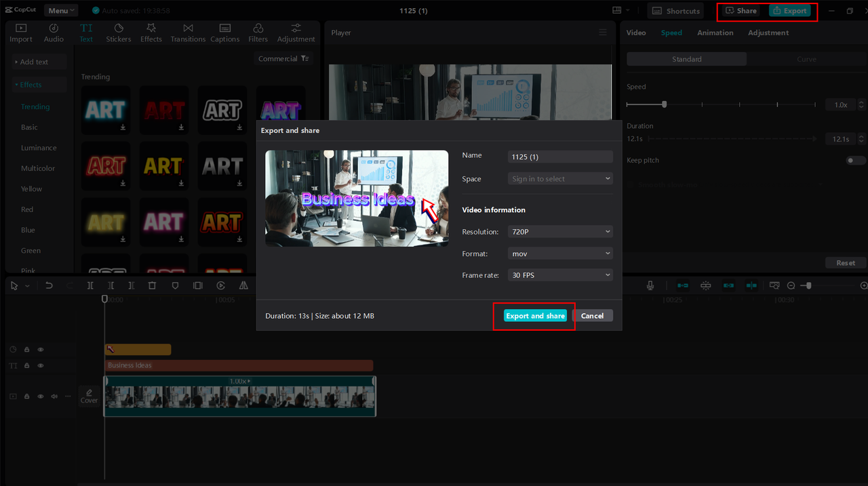Click the Export and share button
This screenshot has height=486, width=868.
tap(535, 316)
